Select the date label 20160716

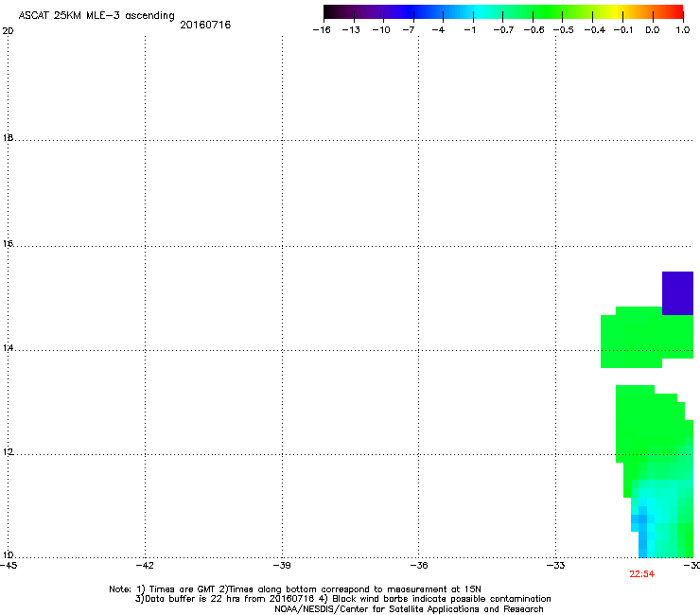coord(205,25)
